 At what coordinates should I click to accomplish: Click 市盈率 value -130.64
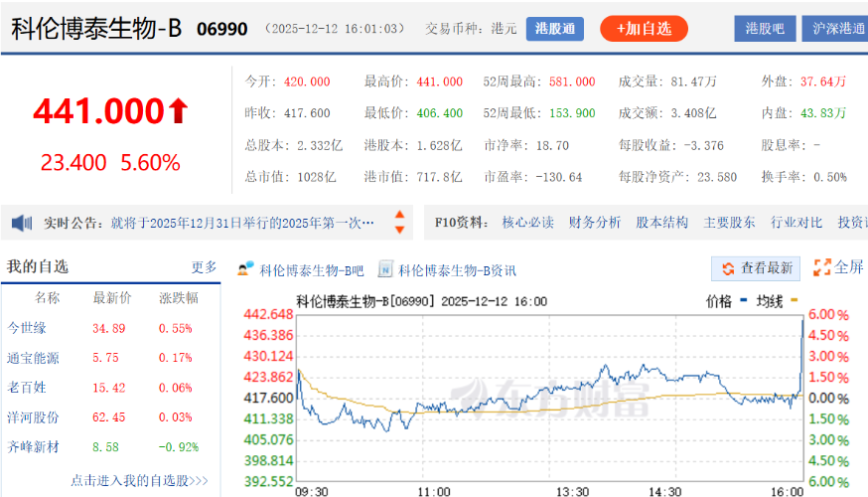point(558,177)
